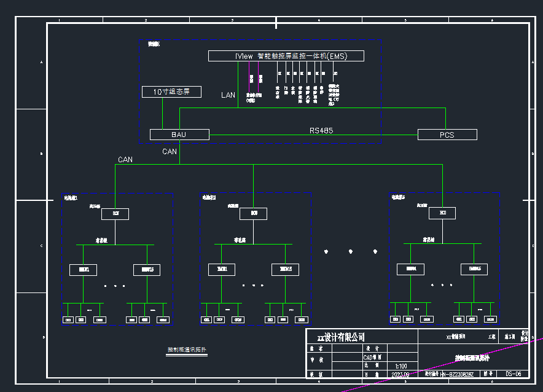Click the right module box in middle cabinet
The image size is (543, 392).
(286, 270)
